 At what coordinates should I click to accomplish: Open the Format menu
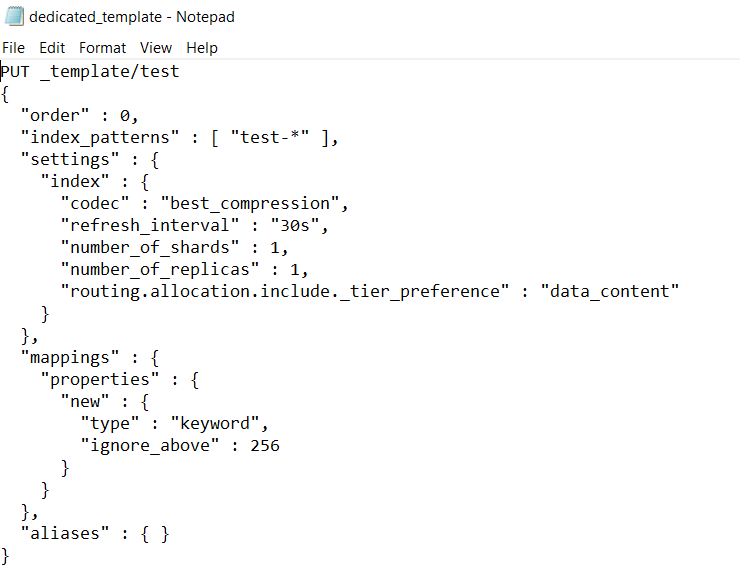pyautogui.click(x=103, y=48)
